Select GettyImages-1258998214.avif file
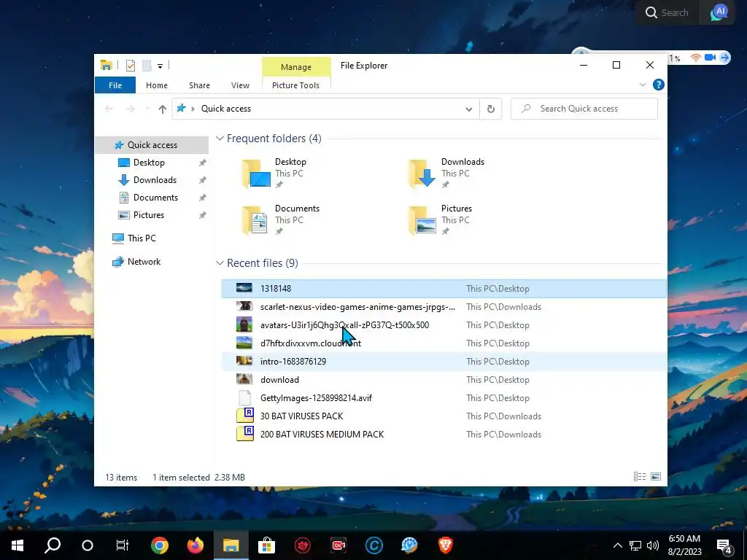The height and width of the screenshot is (560, 747). pos(444,398)
